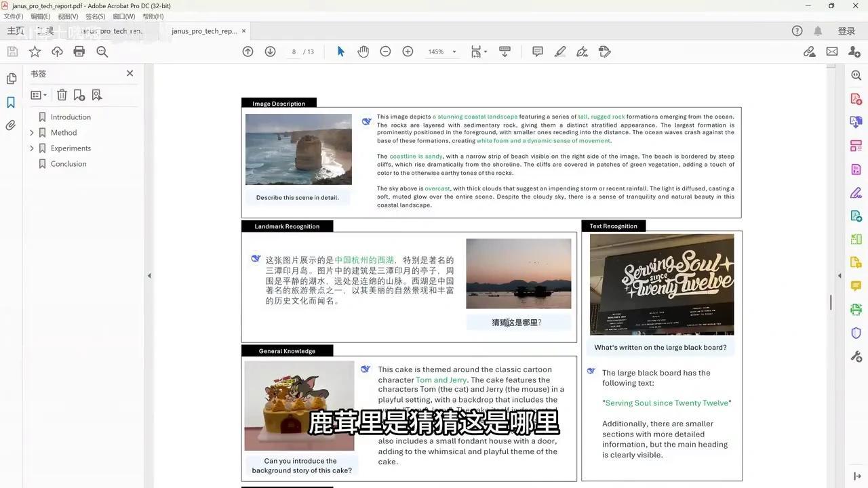Zoom out using the minus icon
This screenshot has height=488, width=868.
385,51
